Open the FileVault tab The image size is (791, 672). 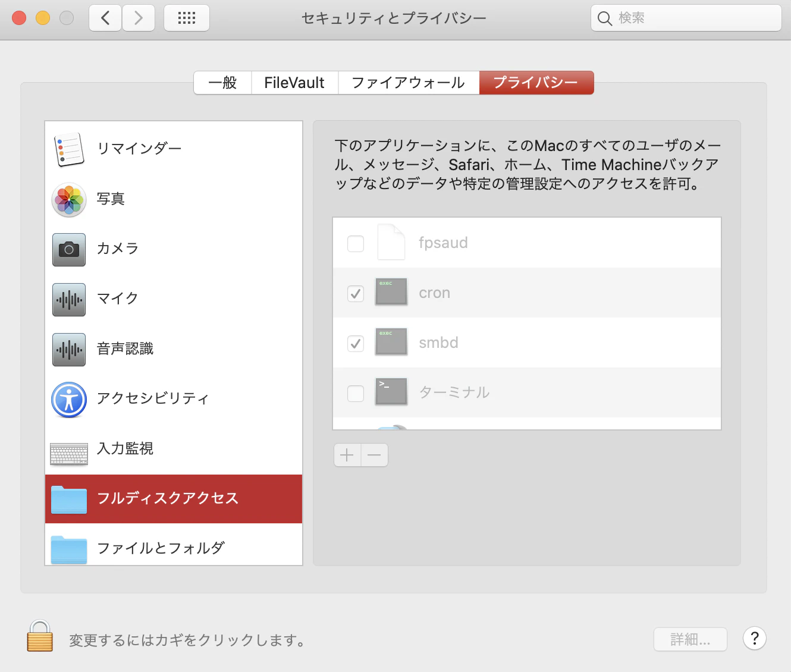[295, 83]
